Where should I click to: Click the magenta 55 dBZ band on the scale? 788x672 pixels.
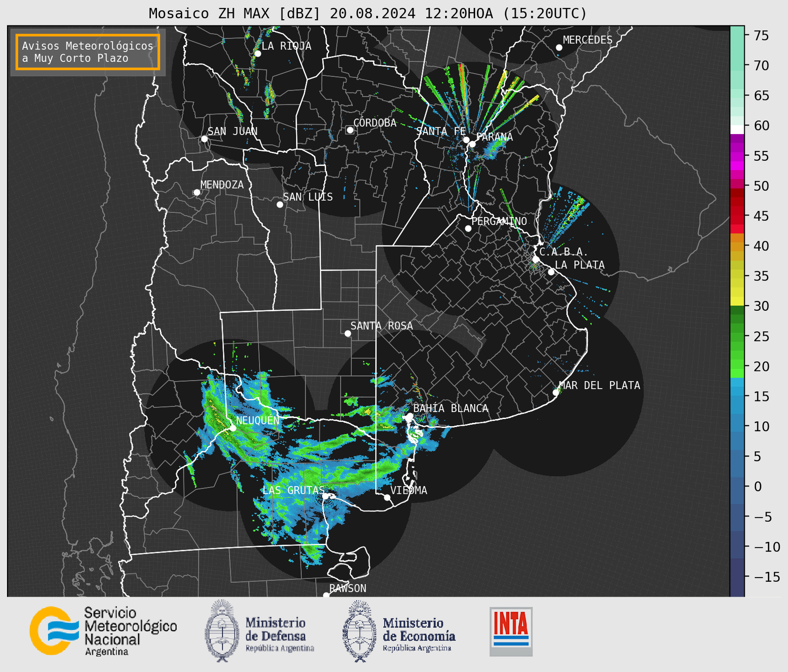737,156
